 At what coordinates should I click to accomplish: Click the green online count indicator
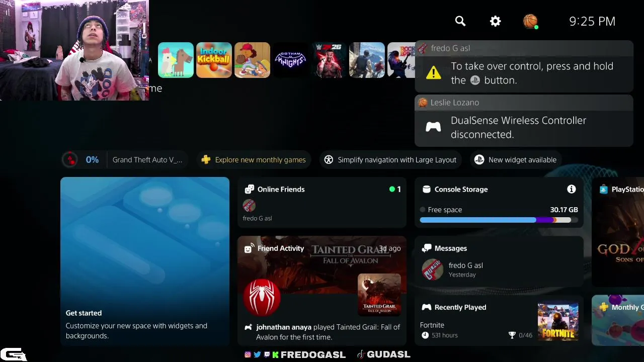(395, 190)
